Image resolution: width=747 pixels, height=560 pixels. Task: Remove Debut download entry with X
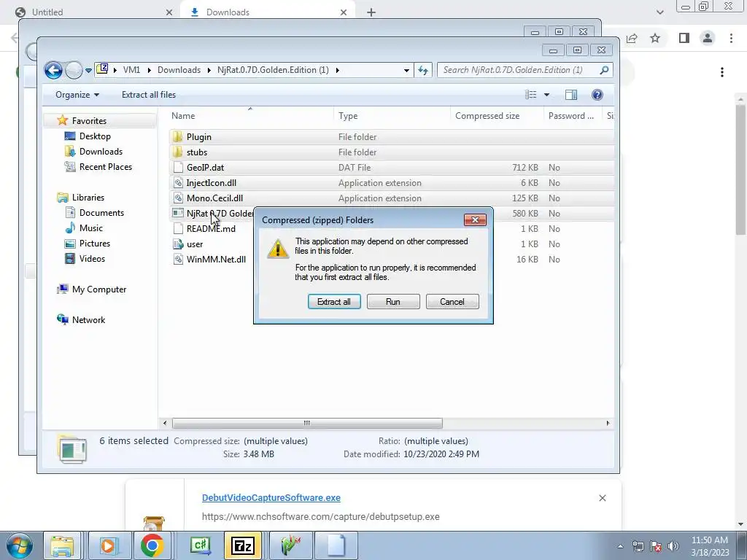pyautogui.click(x=602, y=497)
